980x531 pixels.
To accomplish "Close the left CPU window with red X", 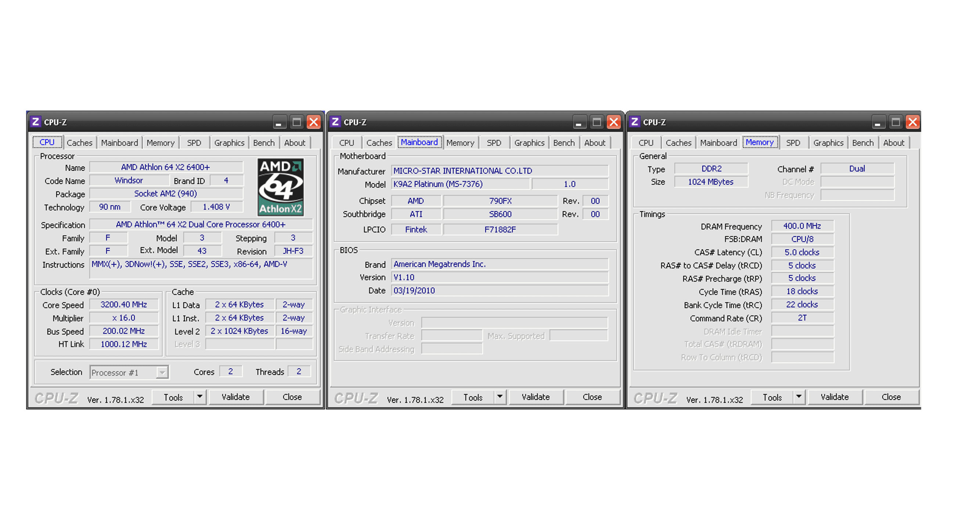I will pyautogui.click(x=313, y=122).
